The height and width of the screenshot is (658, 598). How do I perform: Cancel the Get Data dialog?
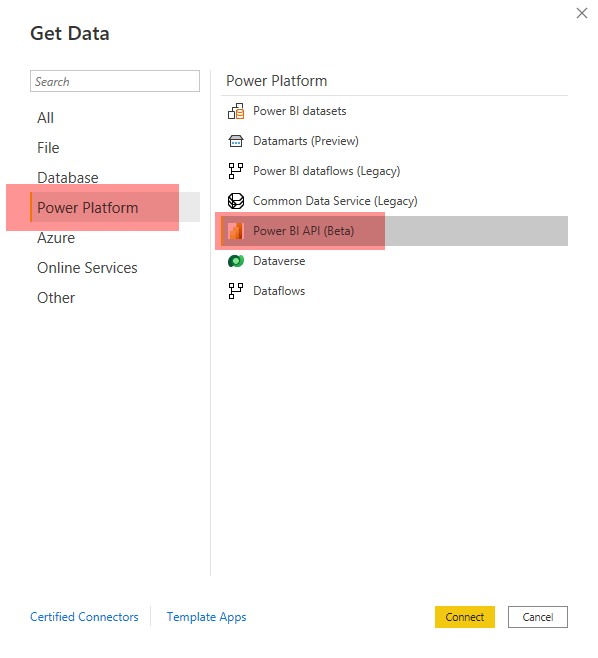(538, 617)
